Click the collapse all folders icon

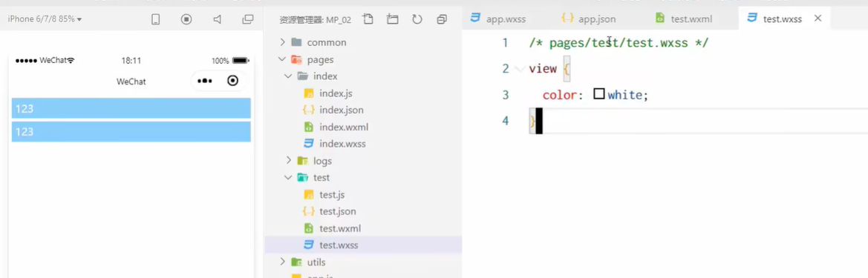click(x=442, y=19)
